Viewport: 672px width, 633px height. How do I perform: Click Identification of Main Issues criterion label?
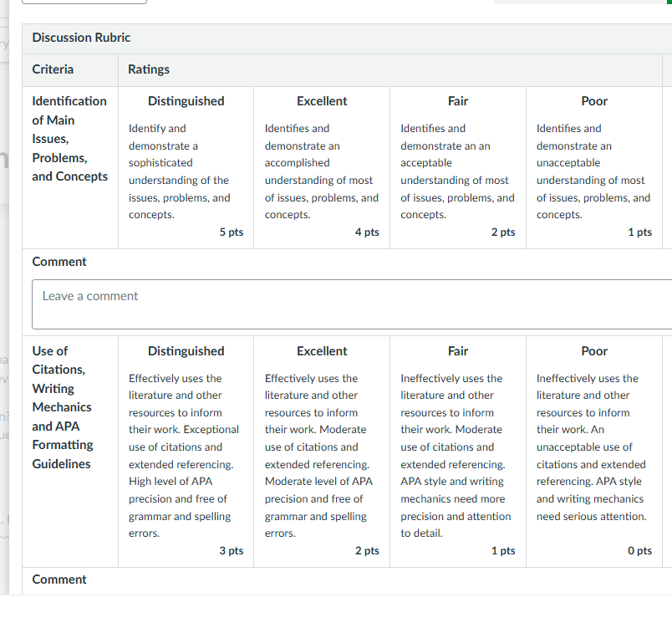tap(70, 139)
